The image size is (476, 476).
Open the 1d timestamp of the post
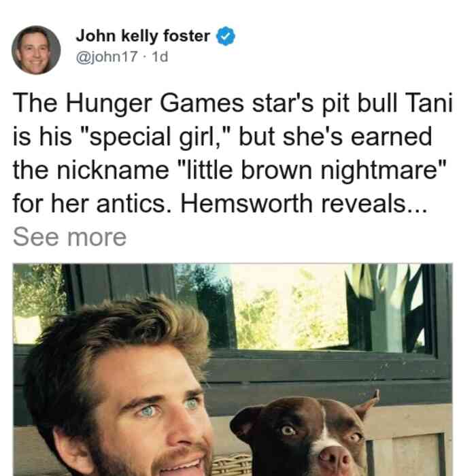click(x=160, y=56)
